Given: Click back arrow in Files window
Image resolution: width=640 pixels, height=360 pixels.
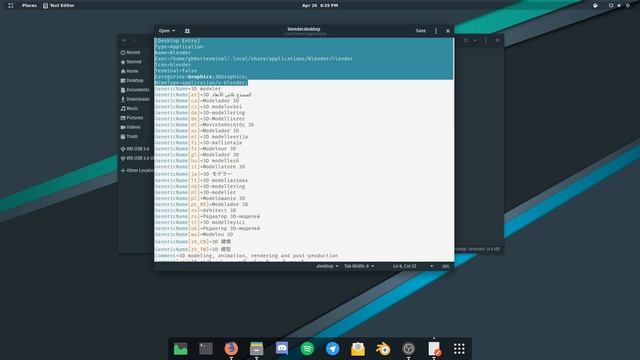Looking at the screenshot, I should pos(124,40).
